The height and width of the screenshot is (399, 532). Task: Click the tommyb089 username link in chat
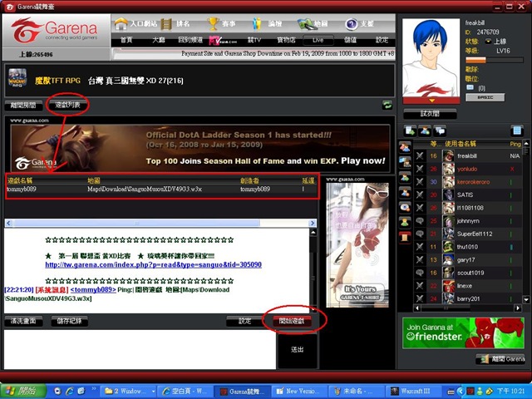tap(93, 290)
